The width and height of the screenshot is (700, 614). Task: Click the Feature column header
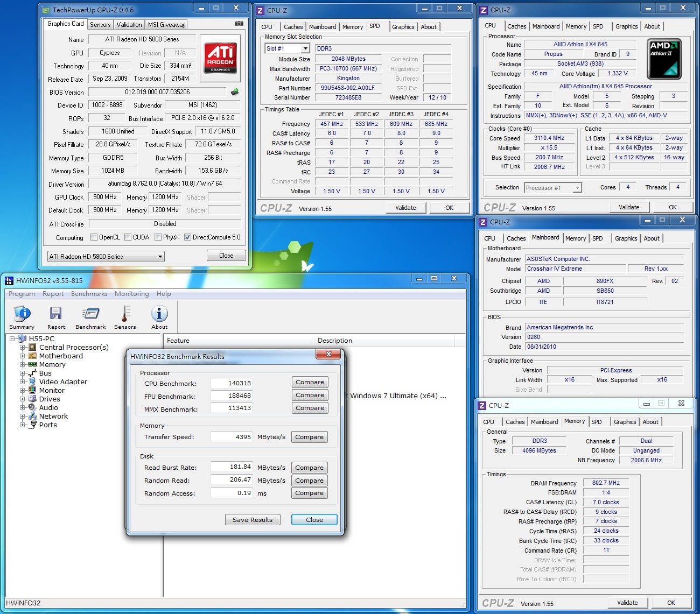click(x=239, y=341)
